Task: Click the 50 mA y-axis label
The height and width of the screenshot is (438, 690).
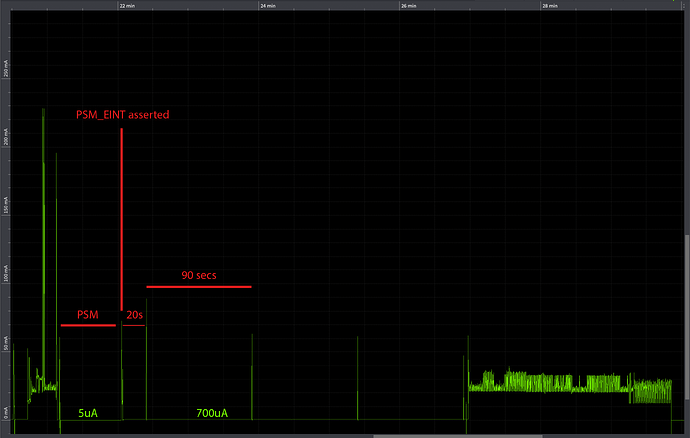Action: point(5,345)
